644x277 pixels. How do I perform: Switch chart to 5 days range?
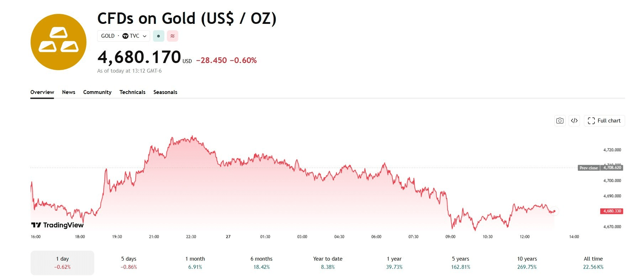128,263
